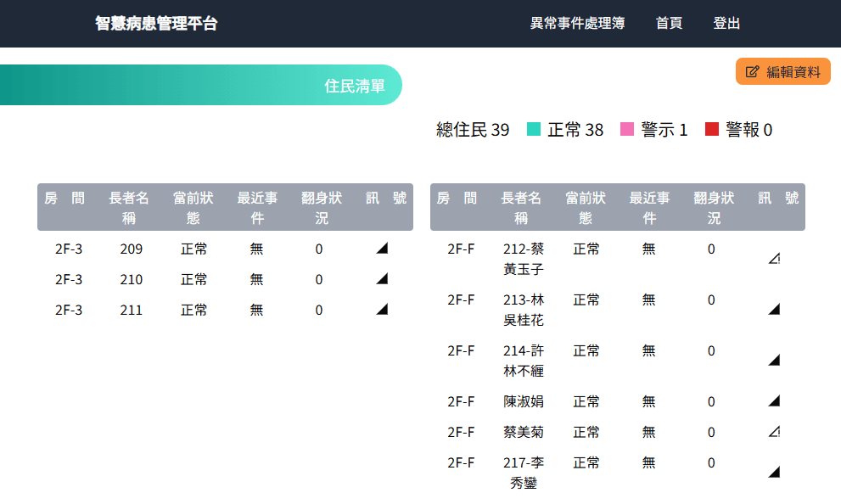Click the 登出 logout link

[728, 23]
